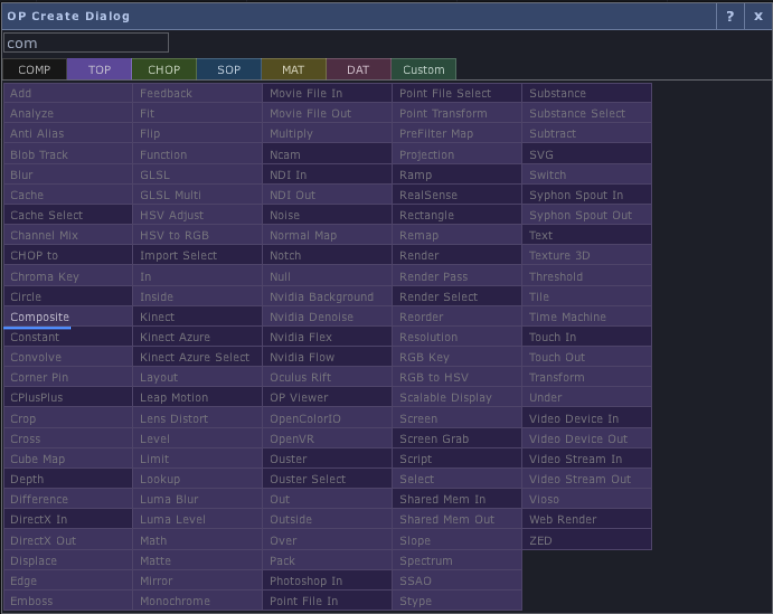Switch to the DAT tab

click(x=358, y=70)
